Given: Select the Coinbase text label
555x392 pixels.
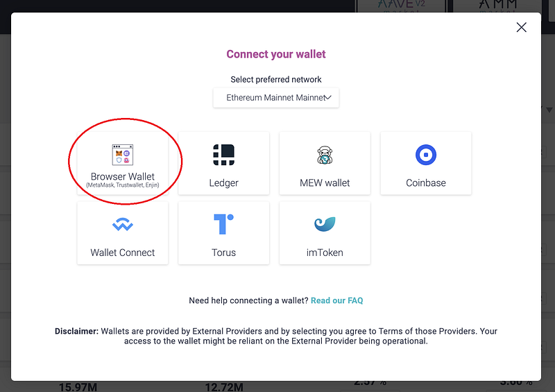Looking at the screenshot, I should click(426, 183).
